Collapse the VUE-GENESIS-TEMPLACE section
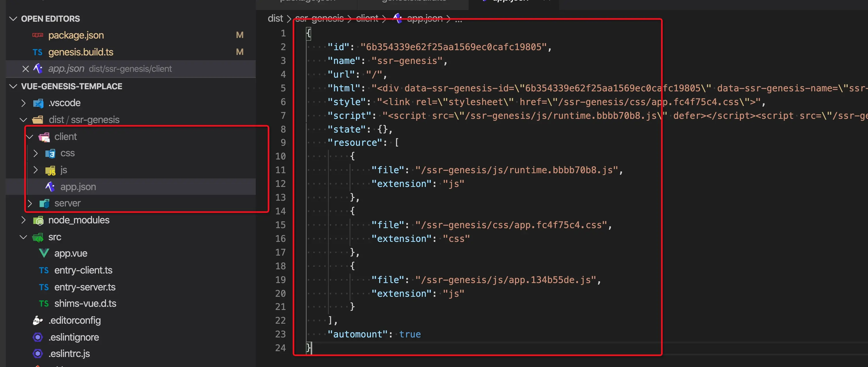The height and width of the screenshot is (367, 868). click(13, 86)
